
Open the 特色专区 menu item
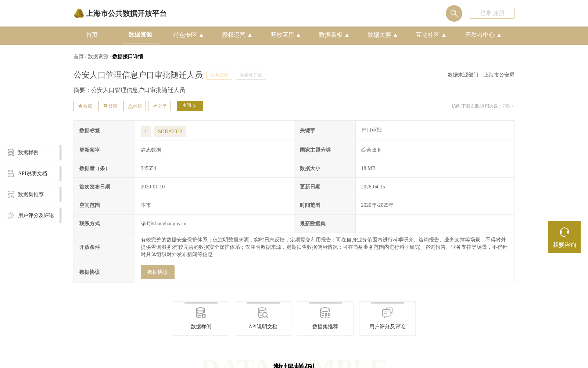(x=185, y=35)
